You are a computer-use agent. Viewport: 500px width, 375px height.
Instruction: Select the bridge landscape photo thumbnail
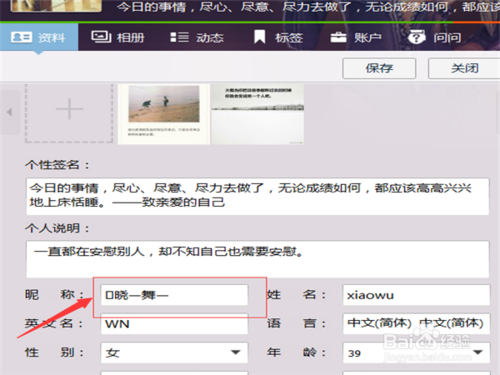257,114
